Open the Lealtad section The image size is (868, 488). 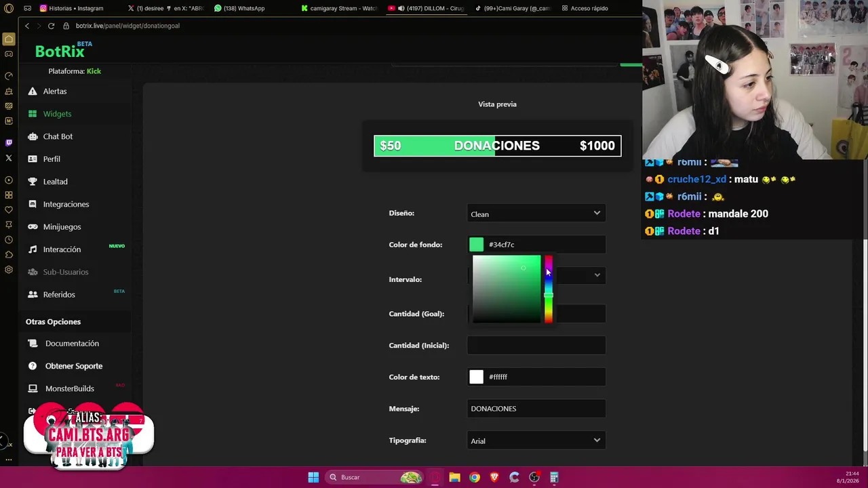point(55,182)
